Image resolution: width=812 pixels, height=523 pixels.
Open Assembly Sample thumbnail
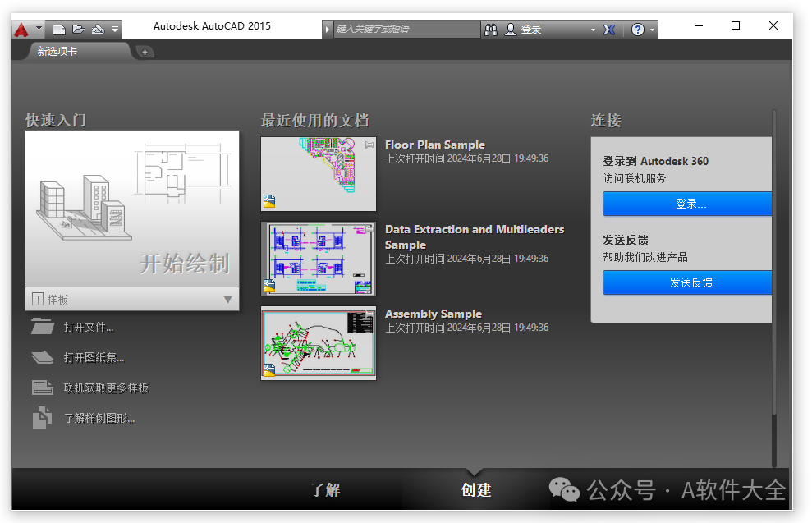(319, 343)
